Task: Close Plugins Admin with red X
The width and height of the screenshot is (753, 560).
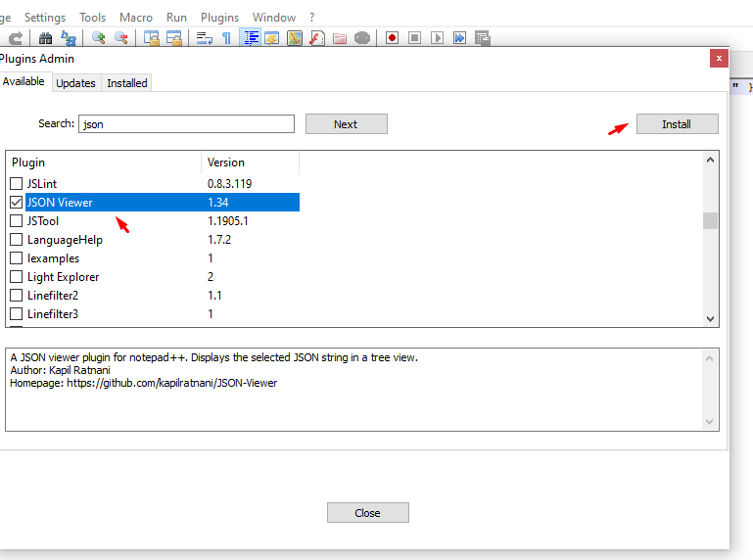Action: click(719, 58)
